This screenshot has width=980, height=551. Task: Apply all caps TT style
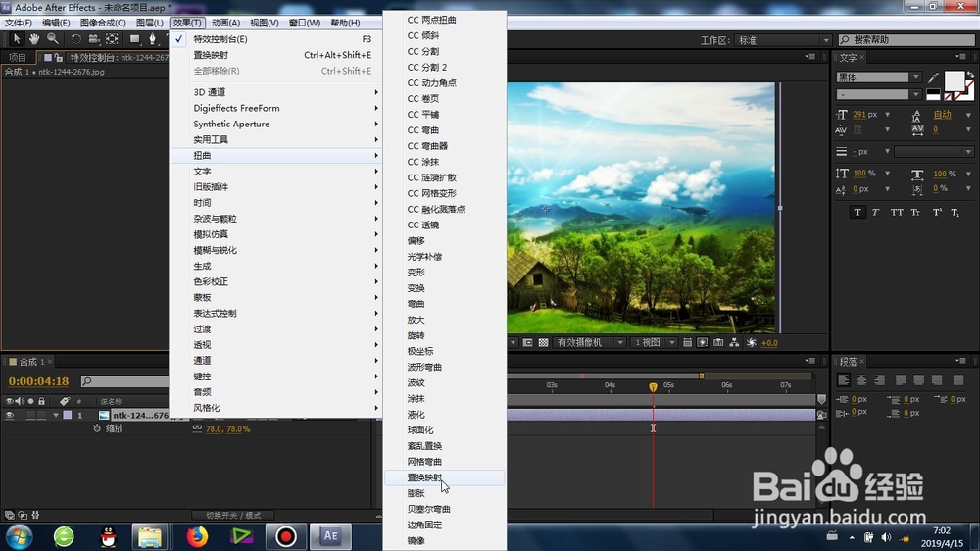pos(897,212)
